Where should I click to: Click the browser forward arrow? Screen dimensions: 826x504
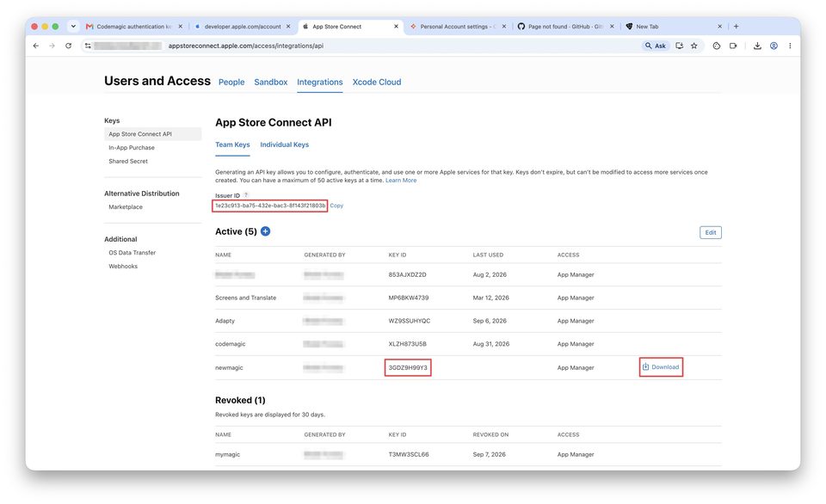52,46
